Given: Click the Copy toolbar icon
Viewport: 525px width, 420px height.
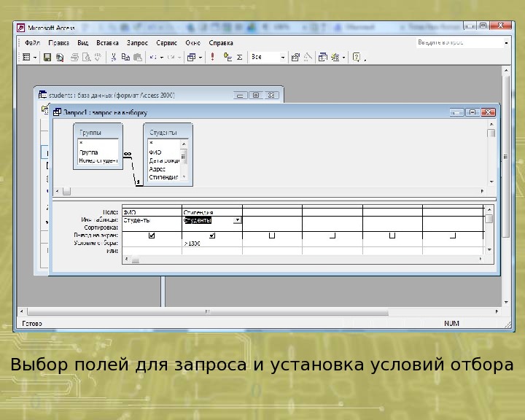Looking at the screenshot, I should (x=125, y=58).
